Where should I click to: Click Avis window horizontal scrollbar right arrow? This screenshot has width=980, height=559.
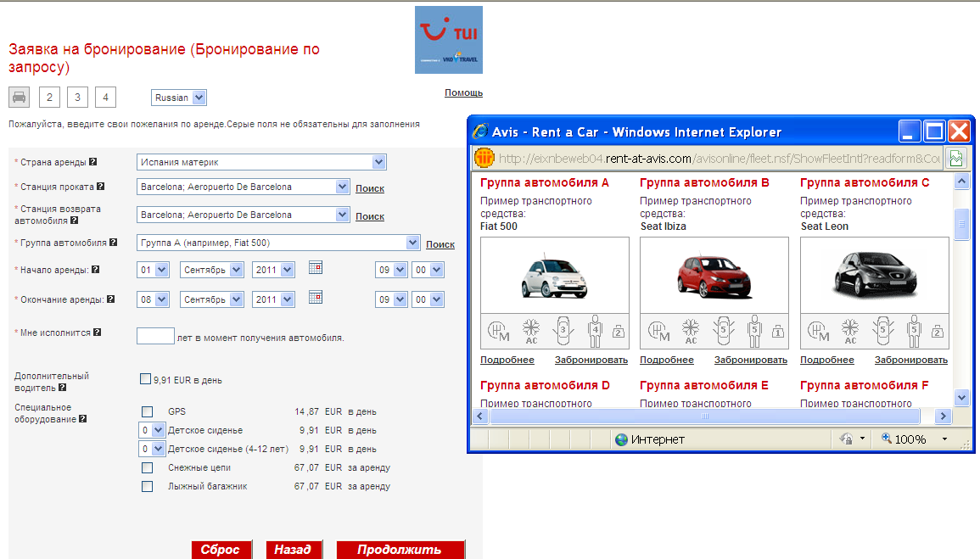coord(944,416)
